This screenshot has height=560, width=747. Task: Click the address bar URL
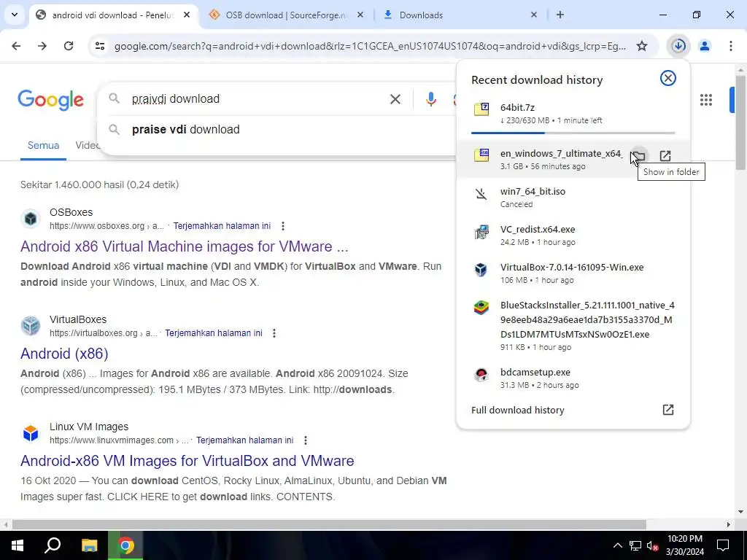(370, 46)
